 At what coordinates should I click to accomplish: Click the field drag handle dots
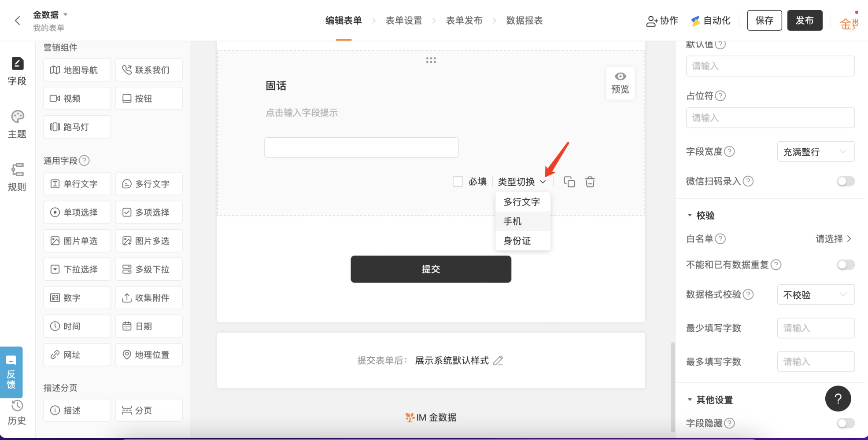[x=431, y=60]
